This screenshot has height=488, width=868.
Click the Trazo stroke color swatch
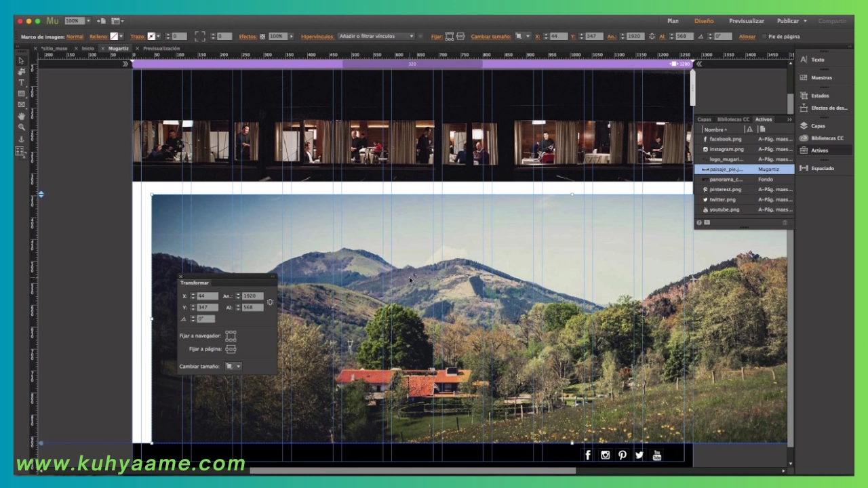pos(151,37)
